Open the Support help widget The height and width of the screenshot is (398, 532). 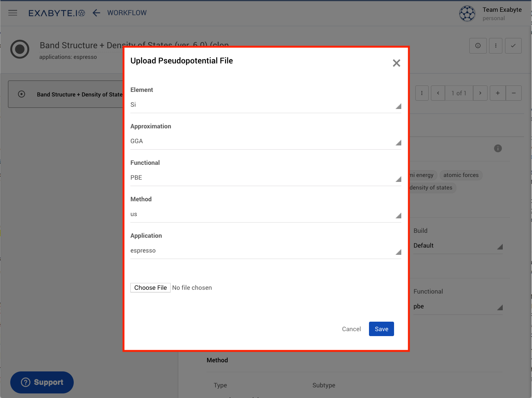[42, 382]
